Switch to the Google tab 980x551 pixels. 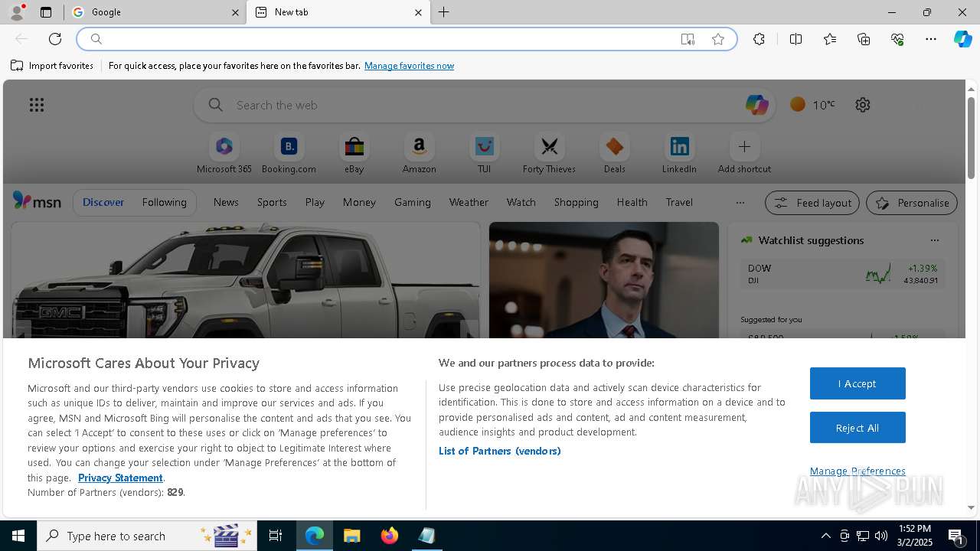pos(154,12)
